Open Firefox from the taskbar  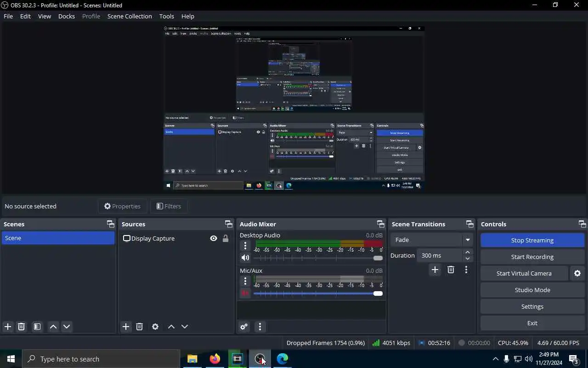tap(215, 359)
